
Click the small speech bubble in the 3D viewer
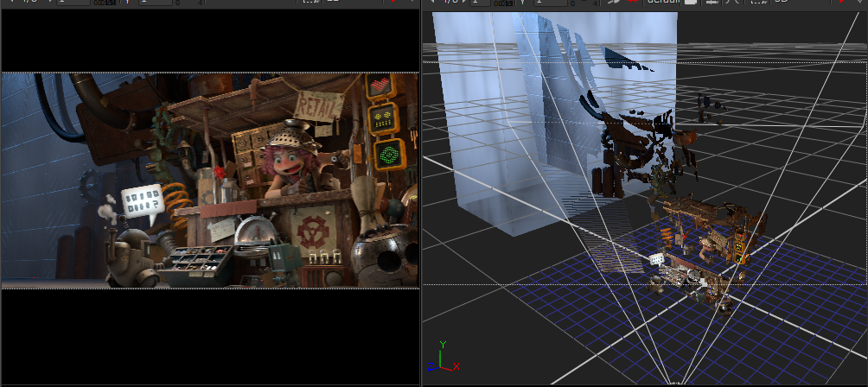point(656,258)
